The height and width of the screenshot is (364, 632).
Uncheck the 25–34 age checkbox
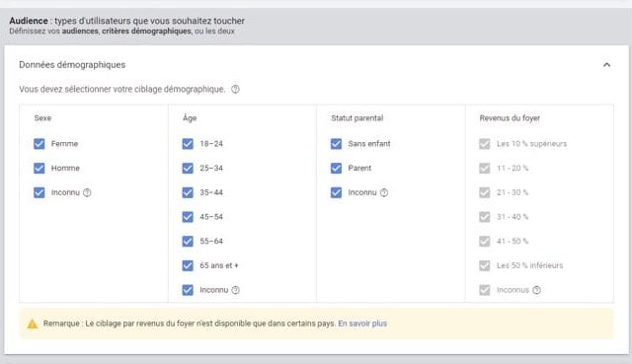(188, 169)
